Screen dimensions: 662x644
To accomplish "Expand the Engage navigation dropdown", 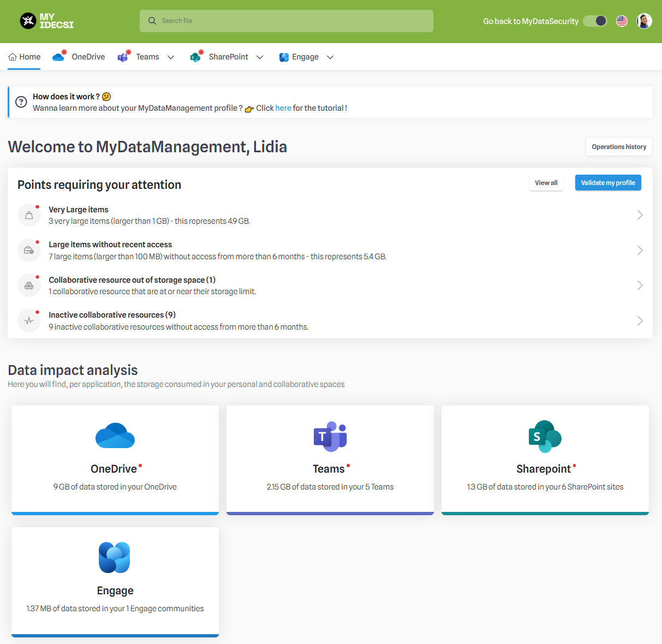I will pos(330,57).
